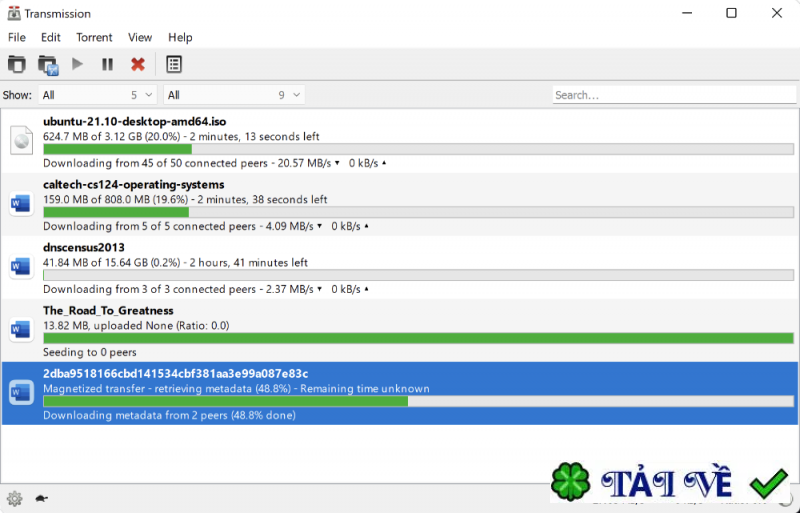Click 'Downloading from 3 of 3 connected peers'
The height and width of the screenshot is (513, 800).
coord(149,289)
